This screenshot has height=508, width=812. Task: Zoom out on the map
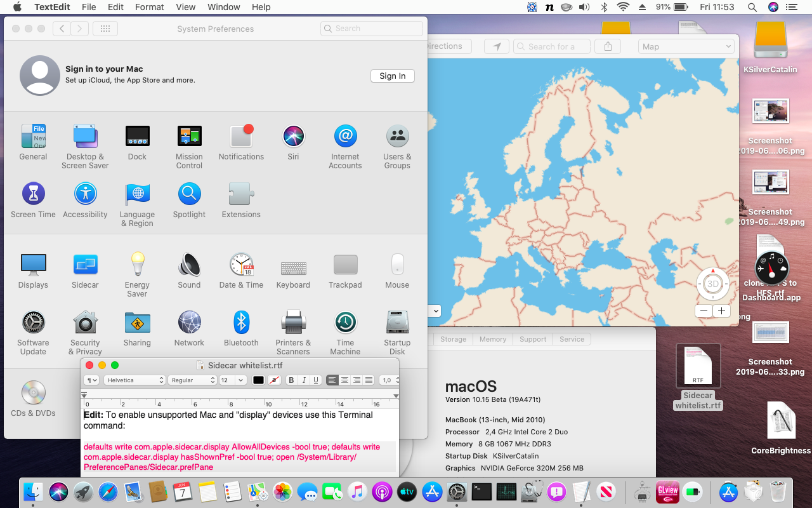(x=704, y=311)
